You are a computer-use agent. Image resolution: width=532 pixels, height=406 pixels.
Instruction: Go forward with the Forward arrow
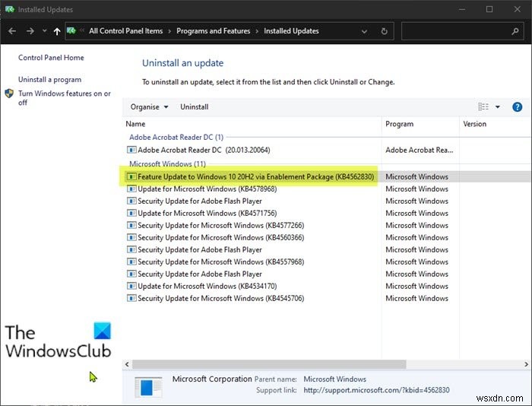tap(30, 31)
